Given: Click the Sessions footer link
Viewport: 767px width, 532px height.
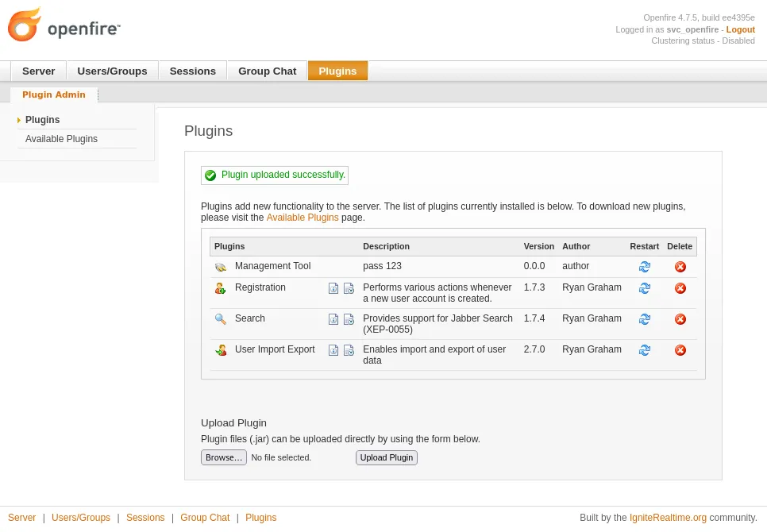Looking at the screenshot, I should click(145, 518).
